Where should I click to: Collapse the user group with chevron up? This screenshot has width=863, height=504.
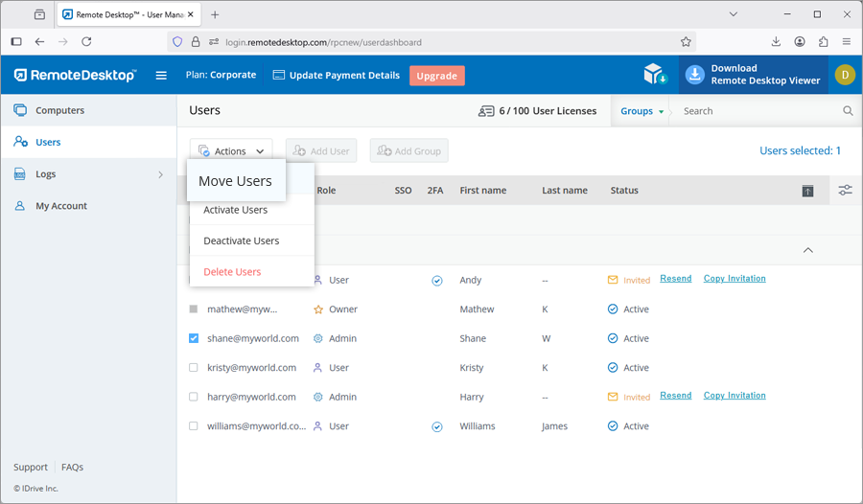pyautogui.click(x=807, y=250)
